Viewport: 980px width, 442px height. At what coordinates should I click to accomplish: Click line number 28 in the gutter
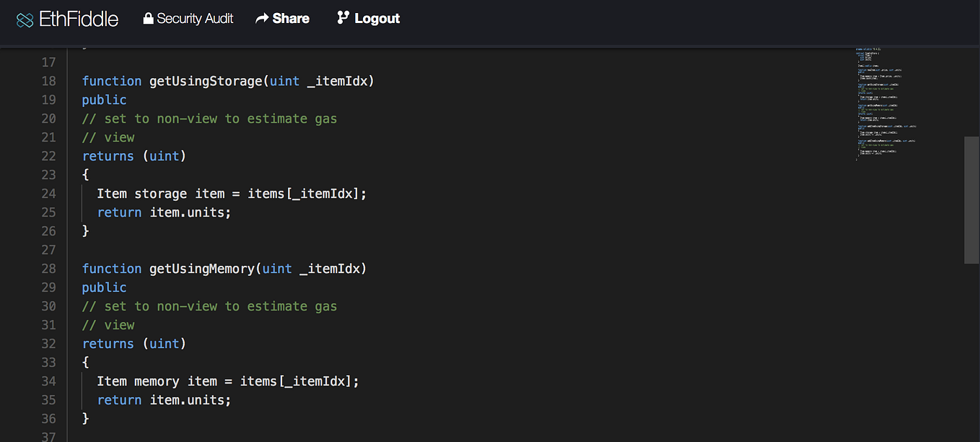click(48, 269)
